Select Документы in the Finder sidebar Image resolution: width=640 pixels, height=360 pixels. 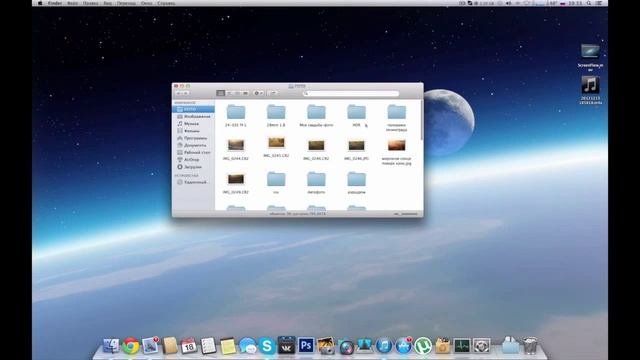coord(193,145)
